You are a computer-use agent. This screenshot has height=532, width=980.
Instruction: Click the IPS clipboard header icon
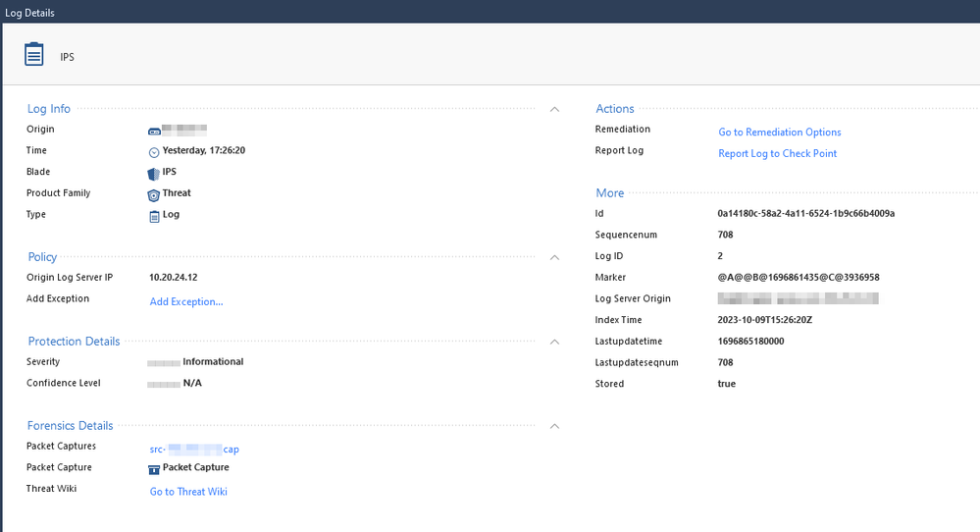tap(34, 55)
